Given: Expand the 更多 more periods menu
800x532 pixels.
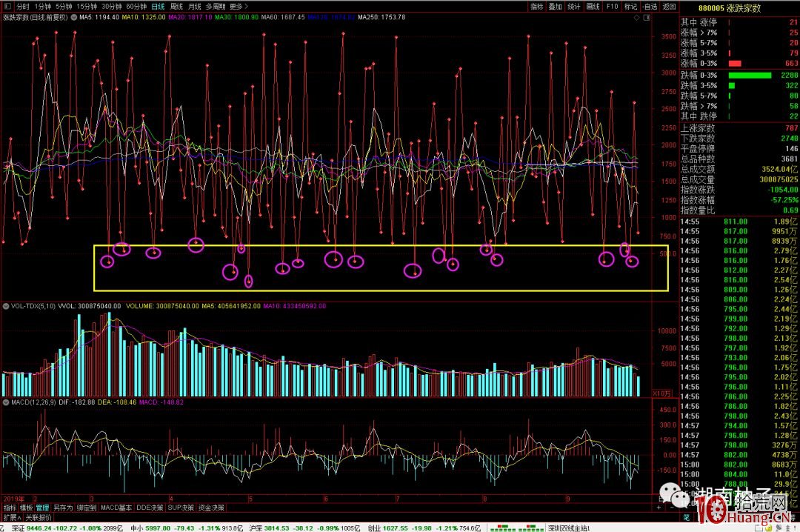Looking at the screenshot, I should pyautogui.click(x=239, y=6).
